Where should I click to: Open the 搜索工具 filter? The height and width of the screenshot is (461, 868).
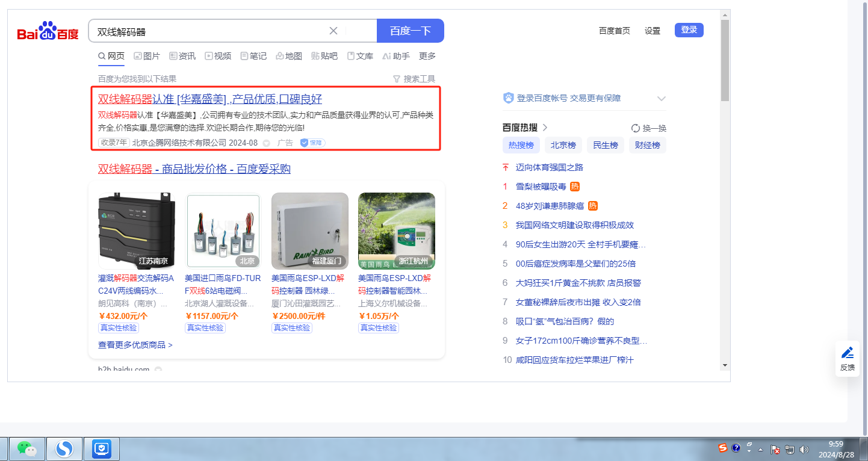[414, 79]
